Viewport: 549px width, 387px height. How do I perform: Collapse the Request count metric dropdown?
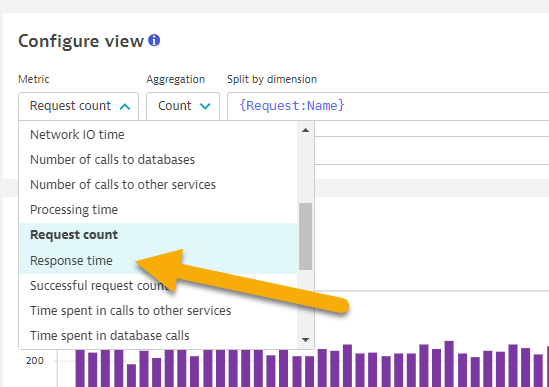78,106
